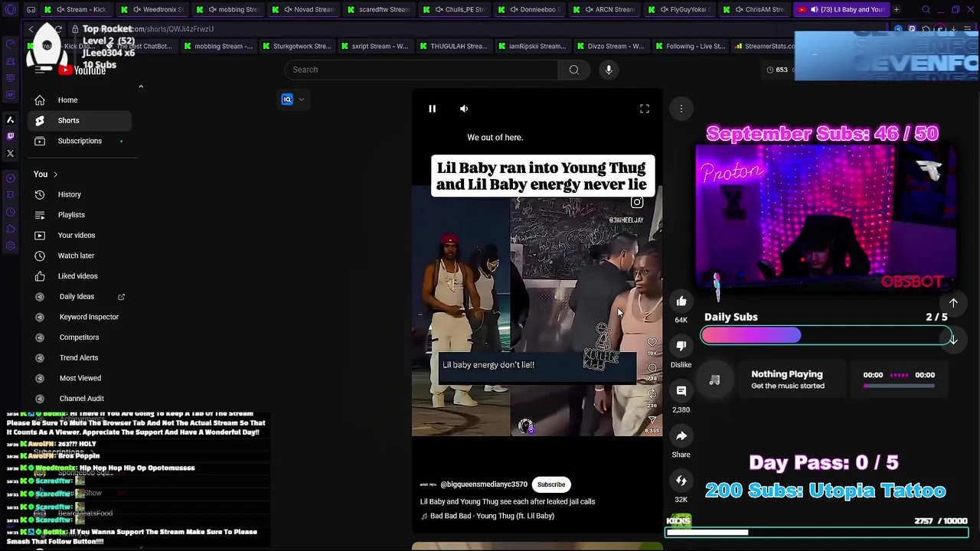Open browser sidebar settings gear

click(11, 246)
